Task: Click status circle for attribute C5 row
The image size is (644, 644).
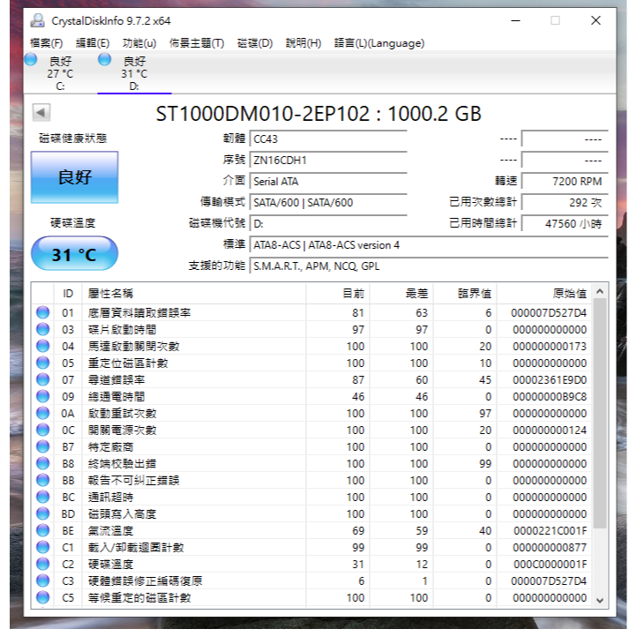Action: [42, 597]
